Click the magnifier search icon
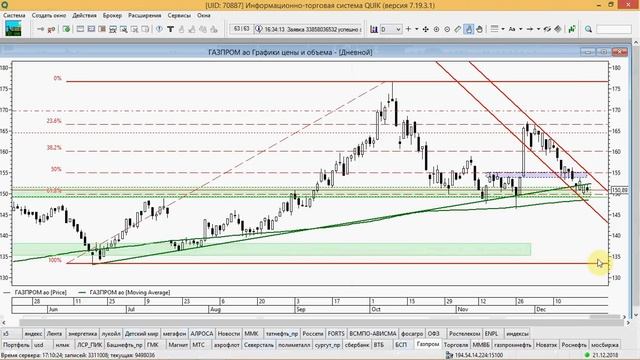Image resolution: width=640 pixels, height=360 pixels. click(x=588, y=29)
